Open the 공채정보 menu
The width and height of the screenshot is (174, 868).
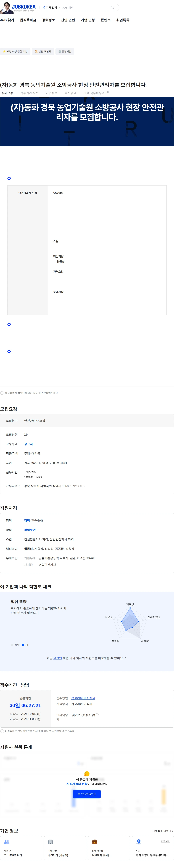pyautogui.click(x=49, y=20)
